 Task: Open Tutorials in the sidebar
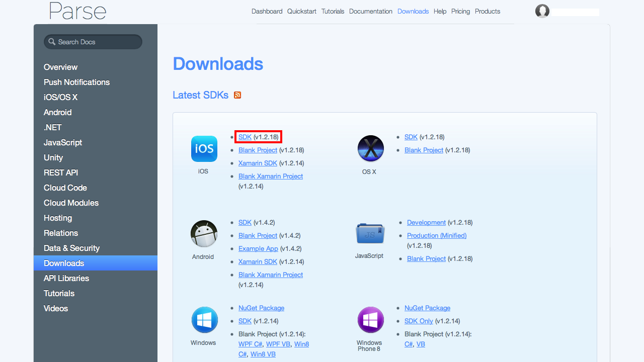tap(59, 293)
